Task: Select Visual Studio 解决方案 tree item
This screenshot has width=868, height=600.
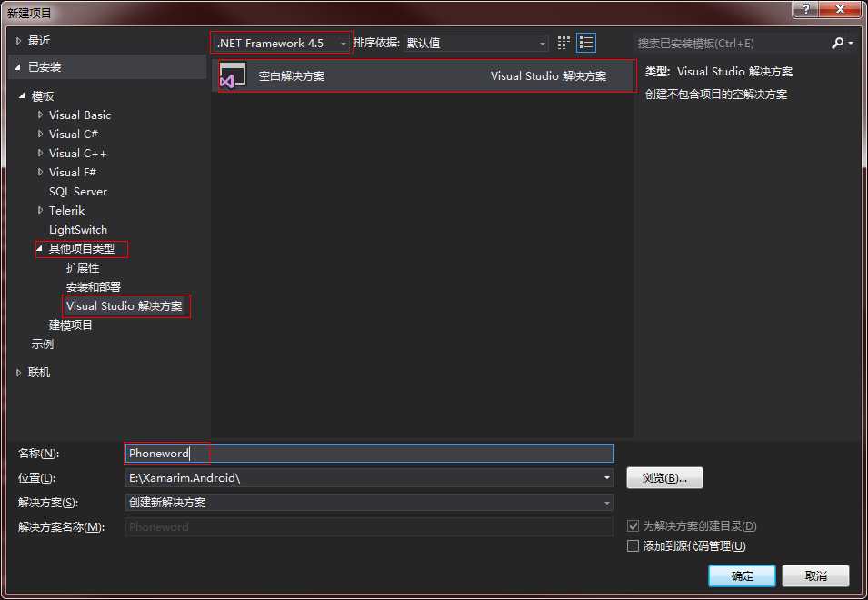Action: click(124, 306)
